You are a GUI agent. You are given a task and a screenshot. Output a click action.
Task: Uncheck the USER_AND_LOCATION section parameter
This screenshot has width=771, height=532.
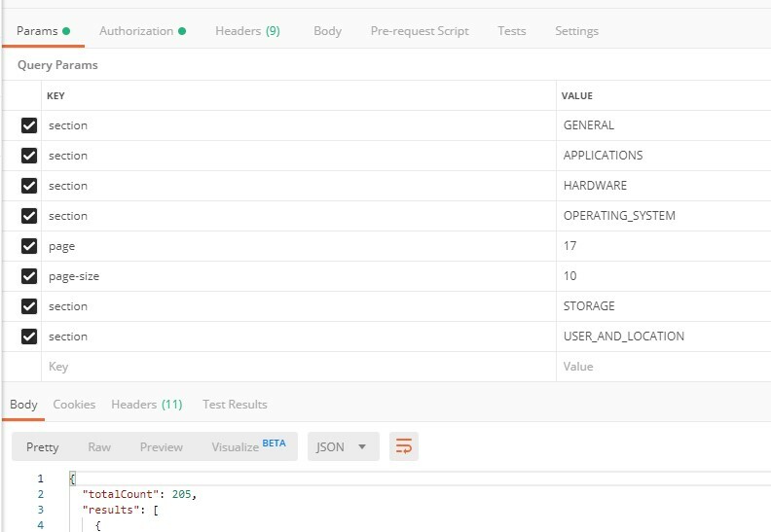tap(29, 337)
